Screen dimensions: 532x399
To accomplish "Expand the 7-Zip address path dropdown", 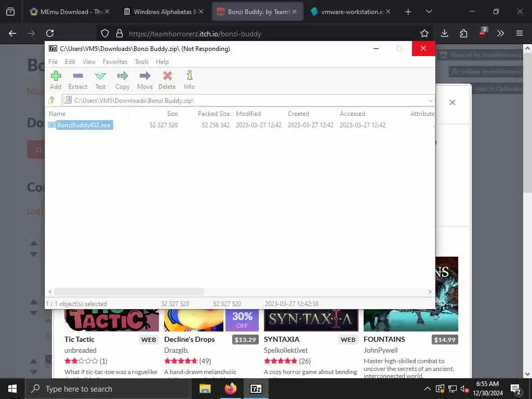I will click(x=430, y=100).
